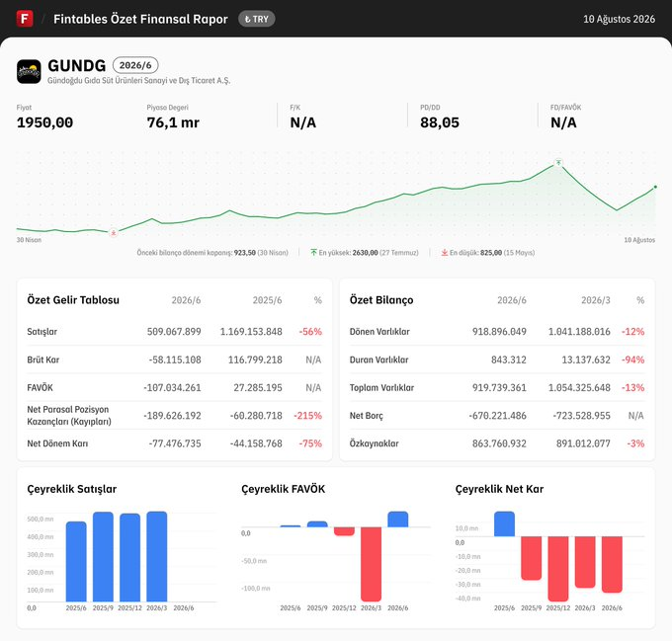Viewport: 672px width, 641px height.
Task: Click the red Fintables F logo
Action: pos(25,19)
